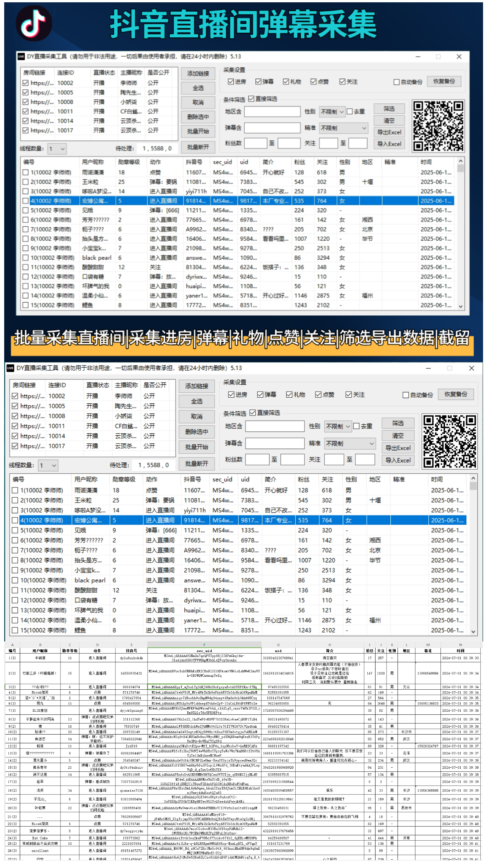Click 导出Excel button in the lower window
The height and width of the screenshot is (868, 488).
pos(398,448)
